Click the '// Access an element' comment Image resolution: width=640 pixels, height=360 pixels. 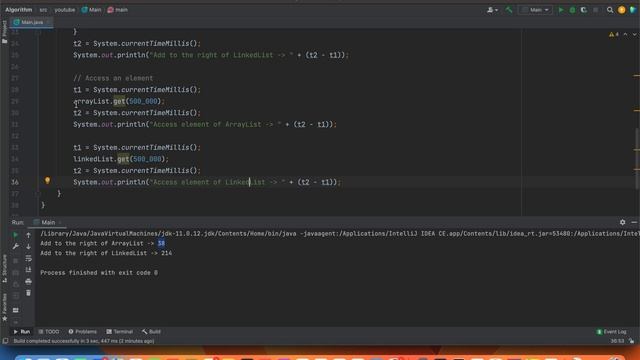pos(113,78)
